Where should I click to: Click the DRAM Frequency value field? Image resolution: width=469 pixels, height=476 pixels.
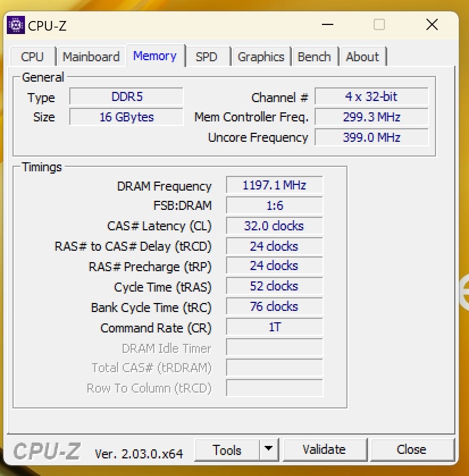pyautogui.click(x=274, y=186)
